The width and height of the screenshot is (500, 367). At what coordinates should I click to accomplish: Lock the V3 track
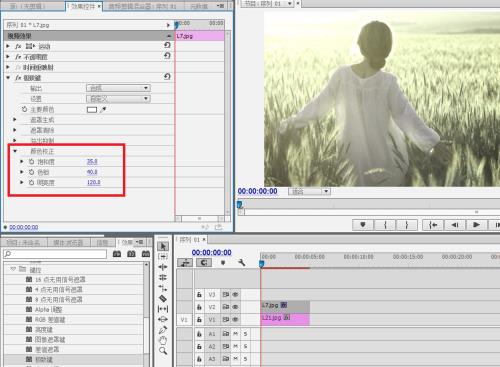pyautogui.click(x=199, y=295)
